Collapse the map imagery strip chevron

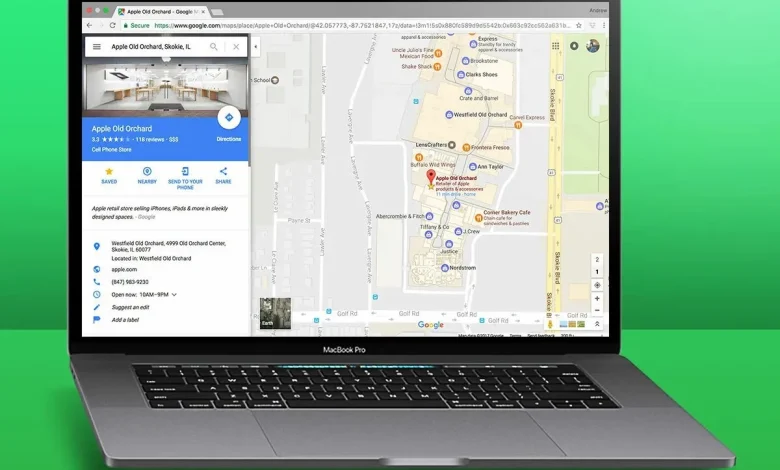(x=597, y=324)
